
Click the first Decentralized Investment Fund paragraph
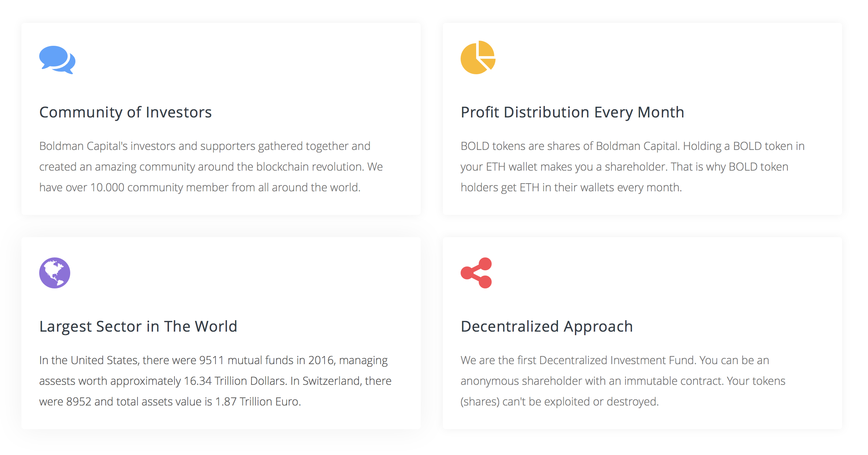coord(623,381)
